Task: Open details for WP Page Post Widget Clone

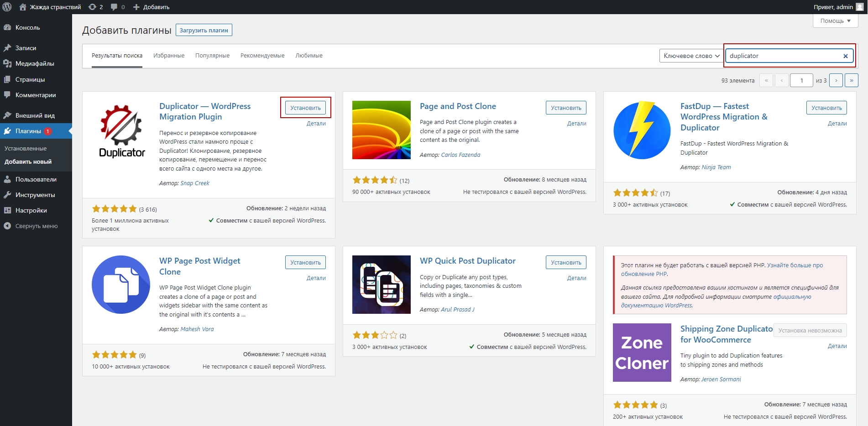Action: [x=316, y=278]
